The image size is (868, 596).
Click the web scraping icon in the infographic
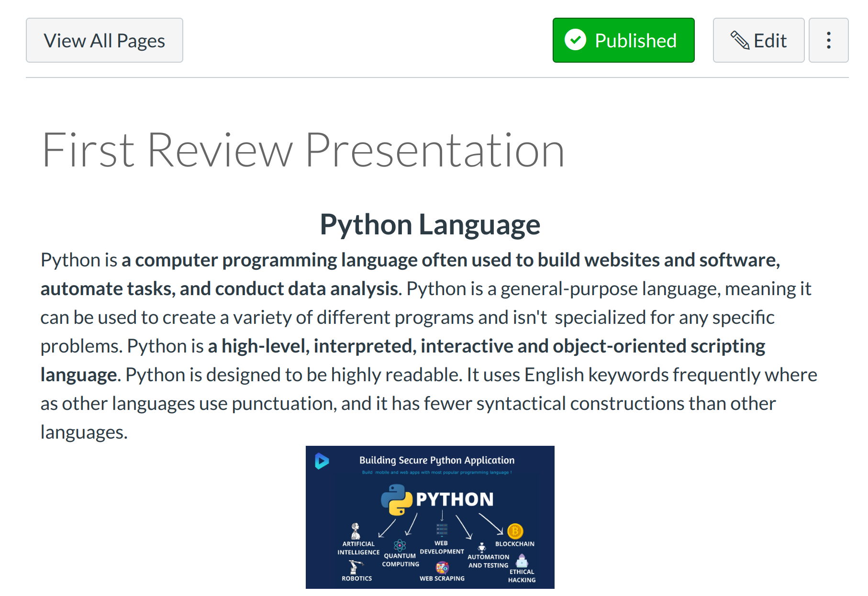442,568
